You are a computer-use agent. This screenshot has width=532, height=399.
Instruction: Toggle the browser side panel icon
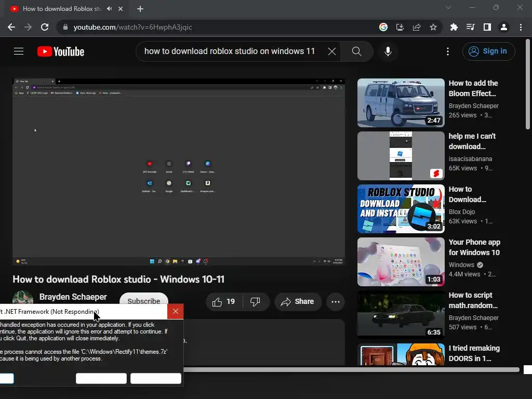point(487,27)
